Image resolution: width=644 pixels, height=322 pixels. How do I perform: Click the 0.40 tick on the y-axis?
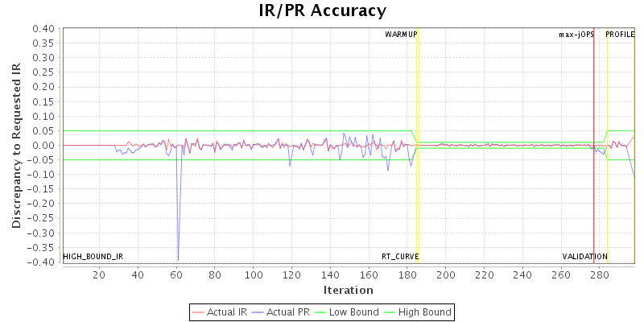(x=43, y=29)
